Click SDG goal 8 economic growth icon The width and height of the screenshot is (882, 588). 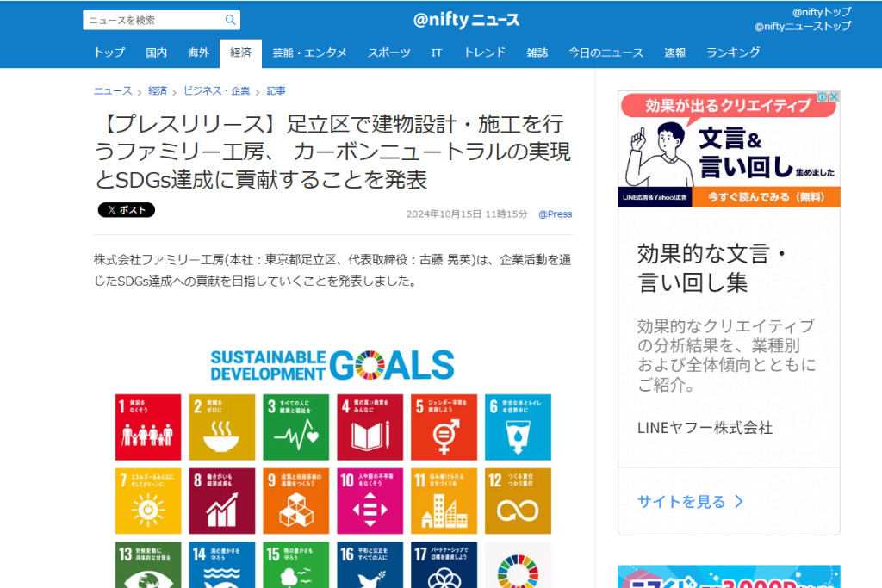221,501
